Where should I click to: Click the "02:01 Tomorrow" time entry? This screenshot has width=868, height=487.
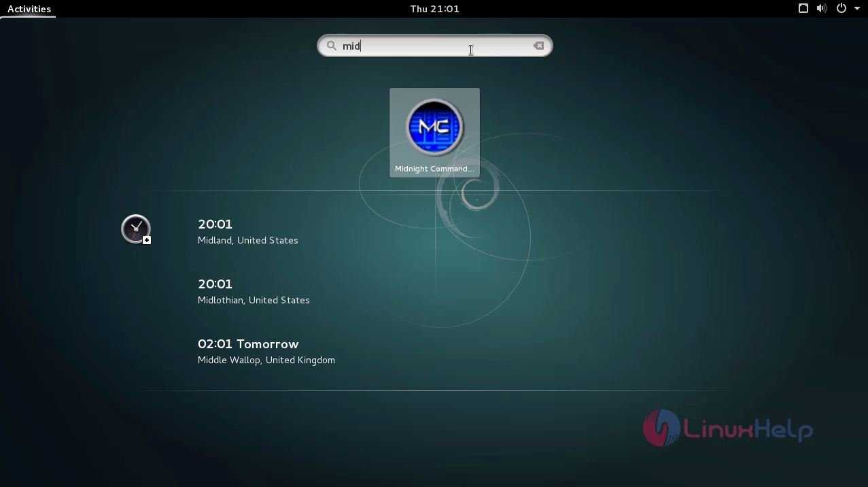[x=248, y=344]
